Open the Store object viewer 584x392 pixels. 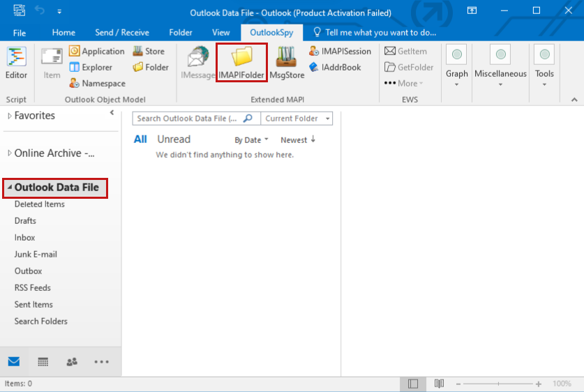coord(149,51)
